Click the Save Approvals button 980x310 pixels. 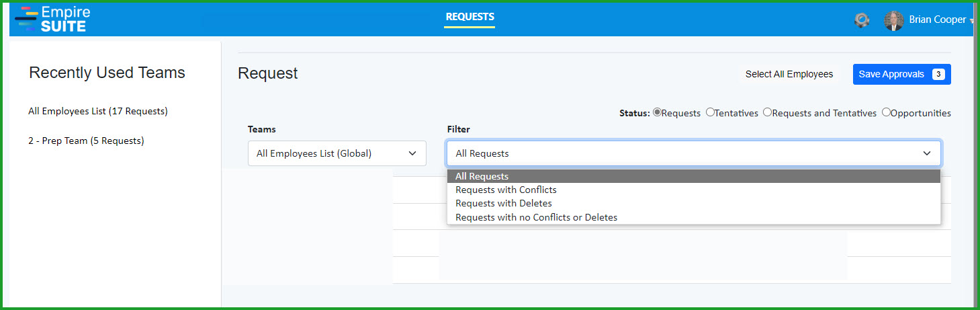point(901,75)
